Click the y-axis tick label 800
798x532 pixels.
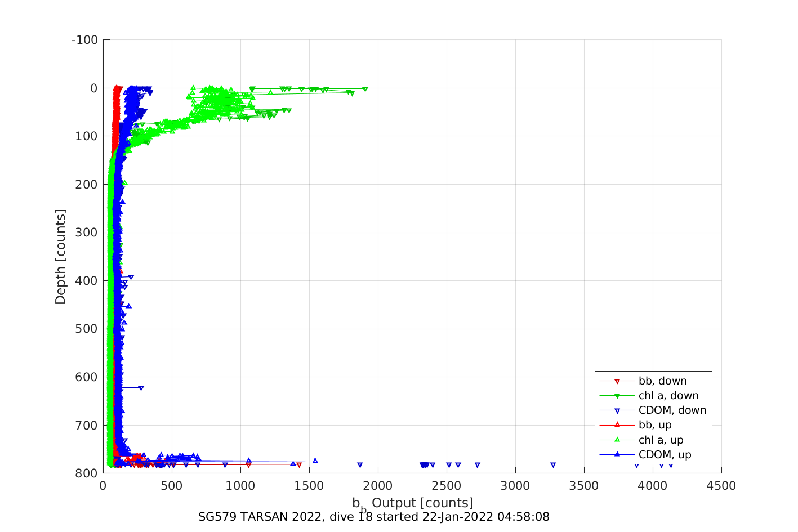pos(87,473)
